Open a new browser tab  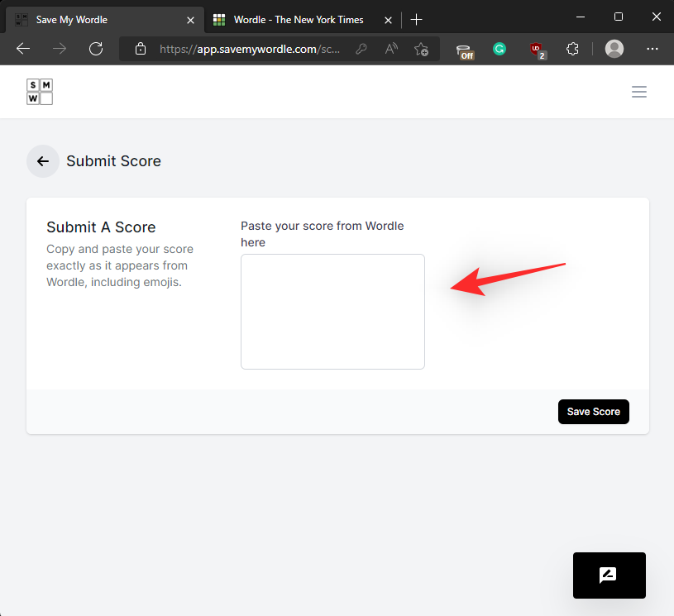(x=417, y=19)
